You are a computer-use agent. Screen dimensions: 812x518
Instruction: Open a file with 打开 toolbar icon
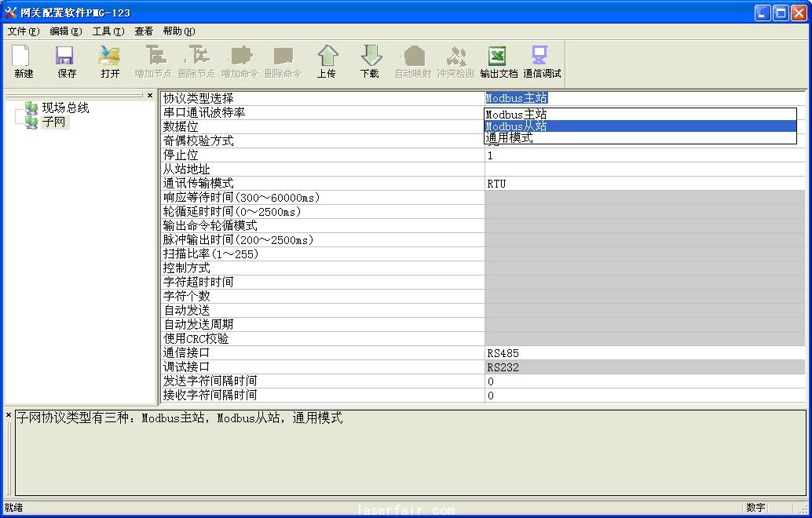[x=110, y=61]
